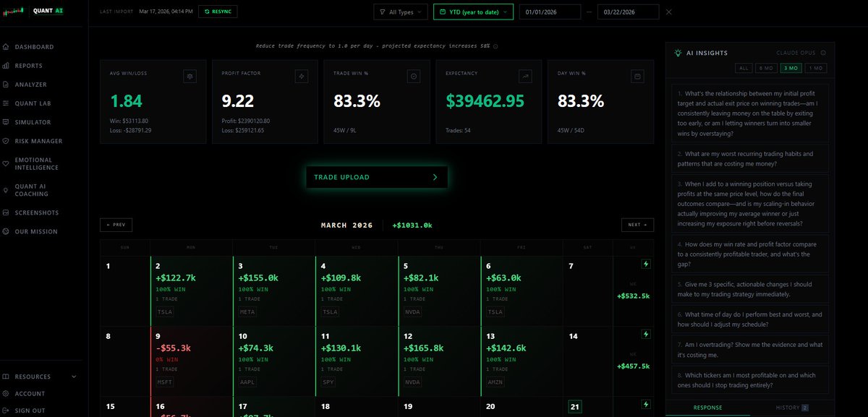868x417 pixels.
Task: Select question 6 about time of day
Action: (749, 319)
